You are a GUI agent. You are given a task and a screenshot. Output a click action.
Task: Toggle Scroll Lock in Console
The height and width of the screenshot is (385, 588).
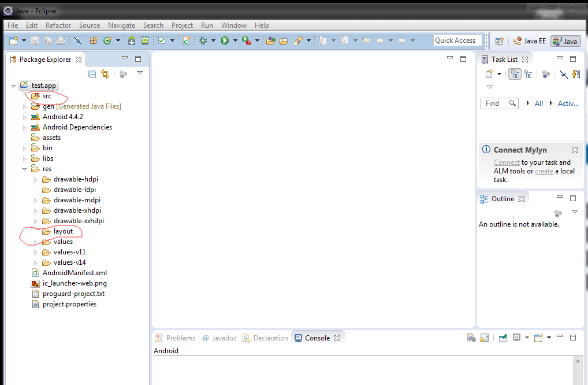click(485, 338)
